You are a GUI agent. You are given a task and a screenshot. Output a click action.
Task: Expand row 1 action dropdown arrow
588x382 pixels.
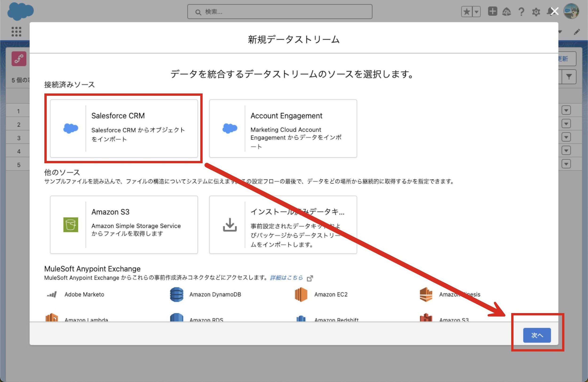pyautogui.click(x=566, y=110)
